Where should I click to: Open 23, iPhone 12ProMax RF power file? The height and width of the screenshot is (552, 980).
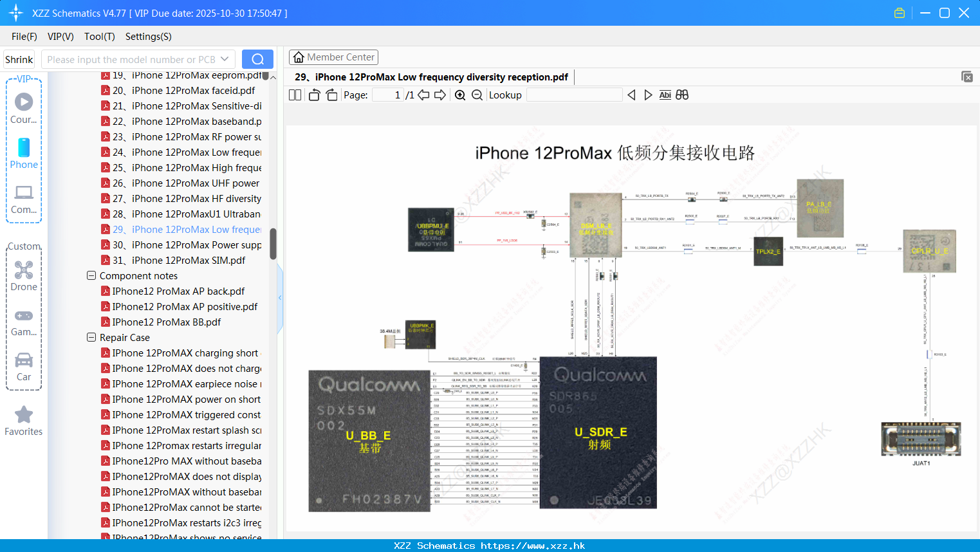point(181,137)
